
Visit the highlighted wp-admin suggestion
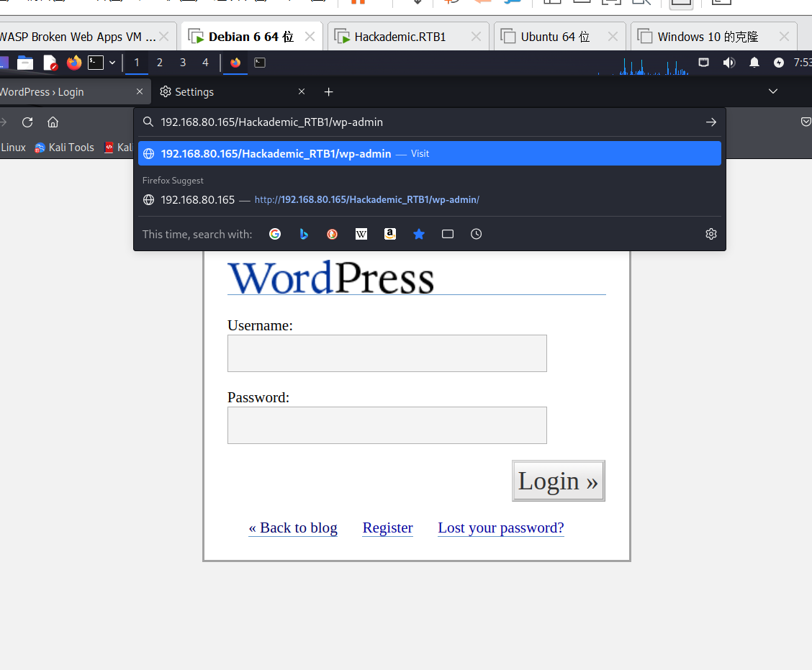click(x=429, y=154)
